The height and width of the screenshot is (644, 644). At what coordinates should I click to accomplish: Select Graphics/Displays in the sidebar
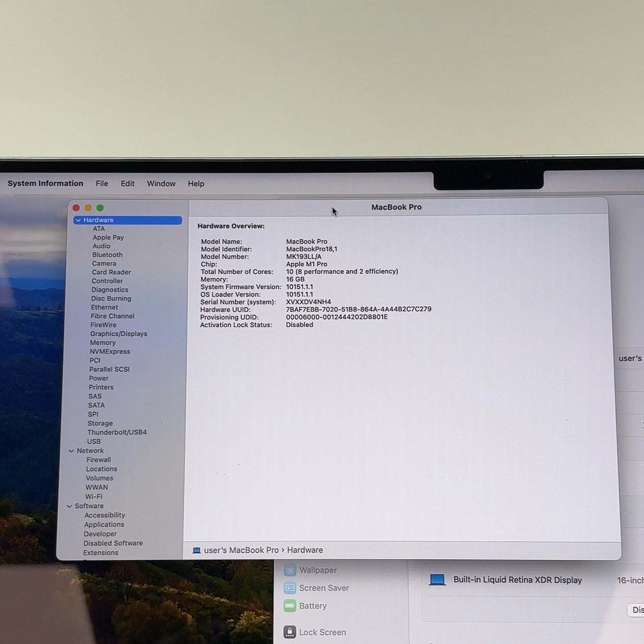point(118,334)
